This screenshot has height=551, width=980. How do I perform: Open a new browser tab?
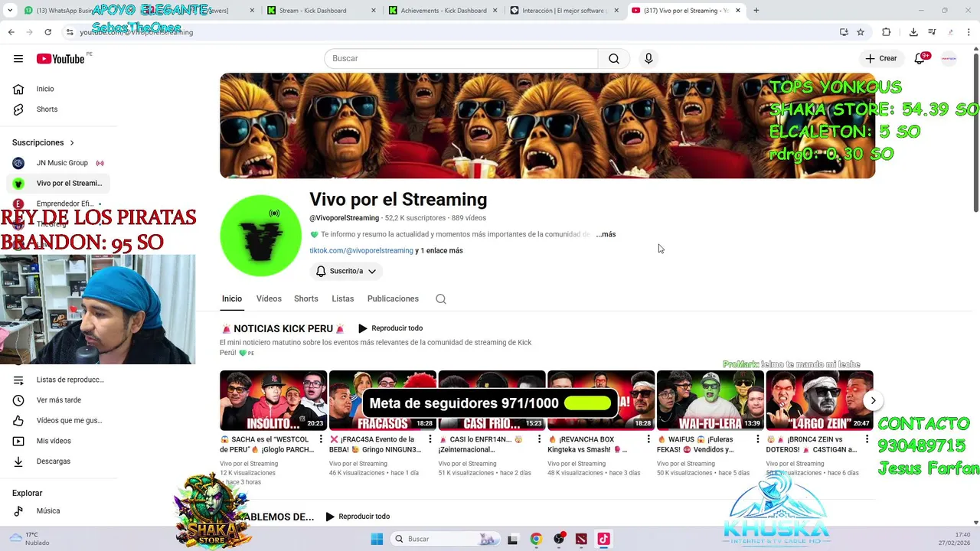click(756, 11)
